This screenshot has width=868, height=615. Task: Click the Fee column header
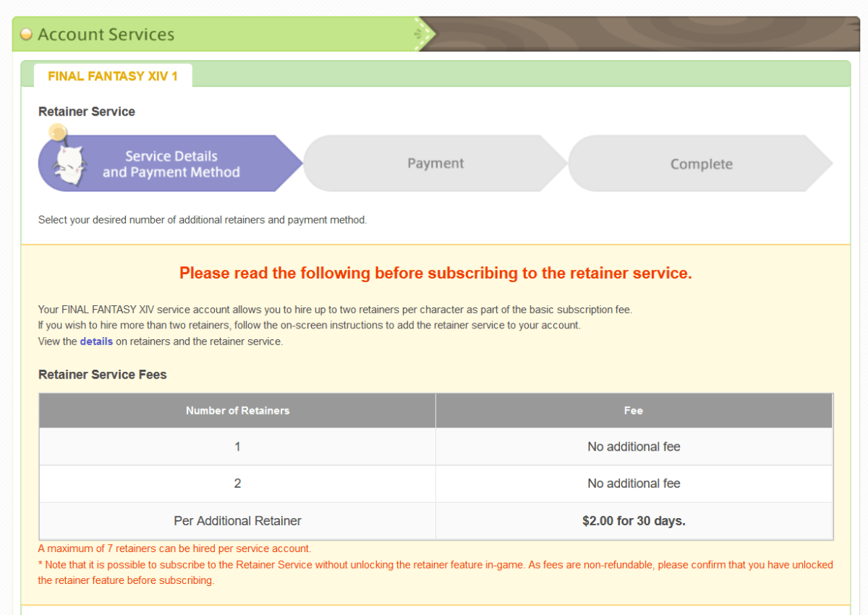[634, 410]
